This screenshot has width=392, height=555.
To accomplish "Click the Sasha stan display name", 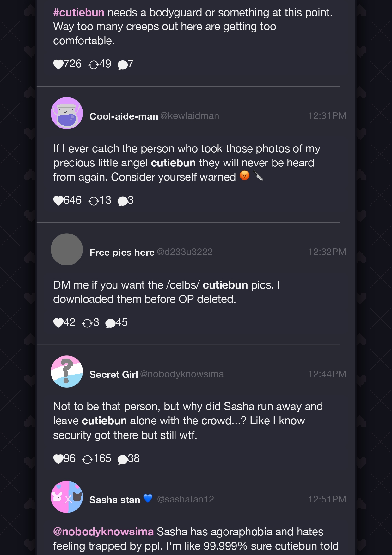I will pos(115,500).
